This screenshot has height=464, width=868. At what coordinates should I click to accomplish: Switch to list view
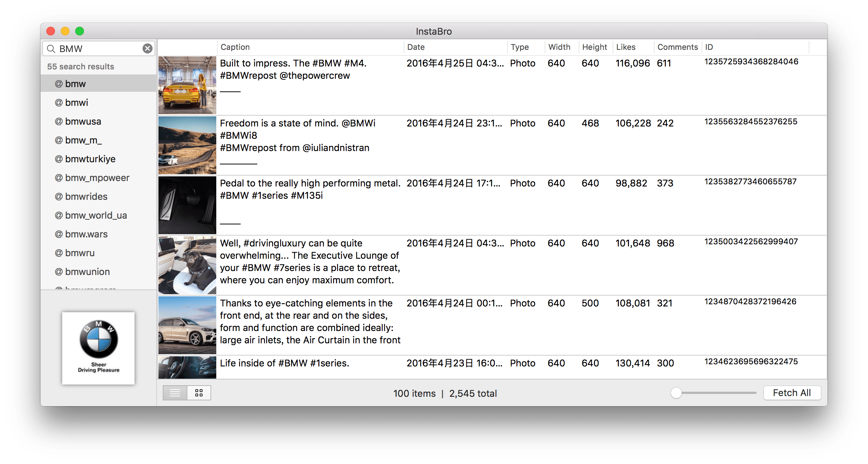[x=175, y=393]
